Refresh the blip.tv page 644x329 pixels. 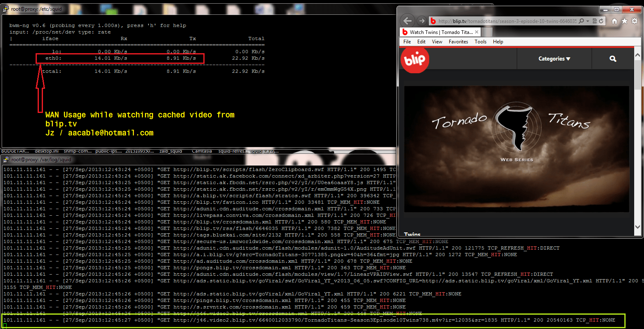[601, 21]
